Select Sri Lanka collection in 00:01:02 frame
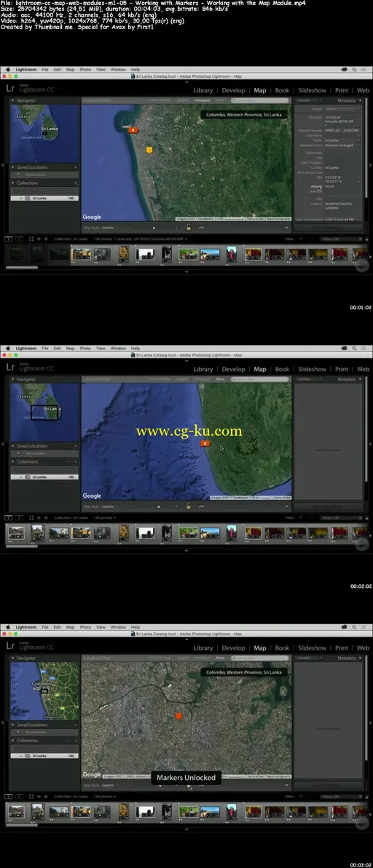Viewport: 373px width, 868px height. click(x=44, y=198)
